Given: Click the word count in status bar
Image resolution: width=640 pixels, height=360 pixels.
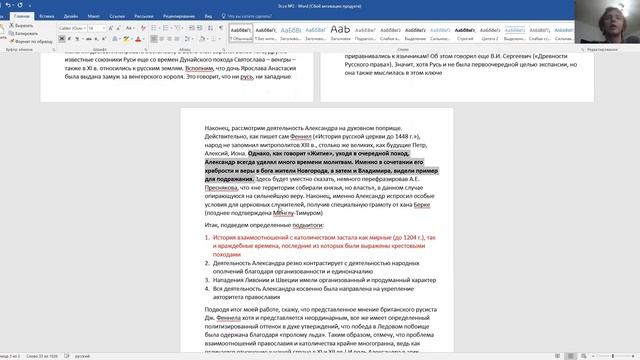Looking at the screenshot, I should [x=42, y=356].
